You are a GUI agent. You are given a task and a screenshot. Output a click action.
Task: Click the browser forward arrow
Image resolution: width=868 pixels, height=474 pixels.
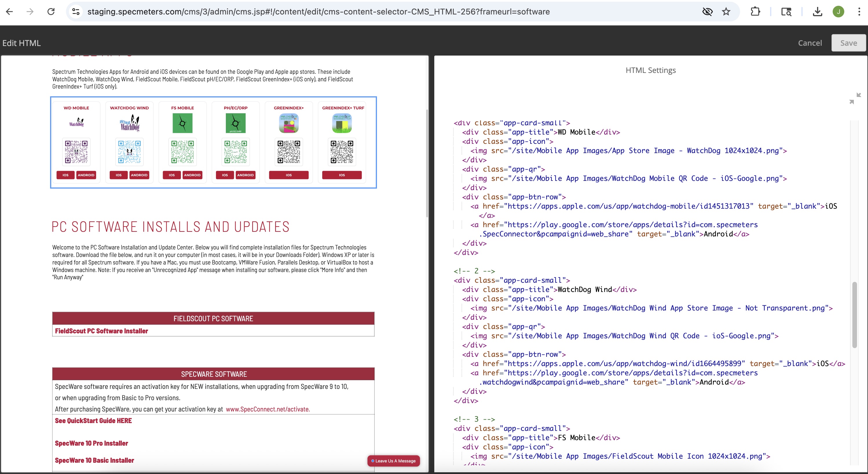coord(30,12)
